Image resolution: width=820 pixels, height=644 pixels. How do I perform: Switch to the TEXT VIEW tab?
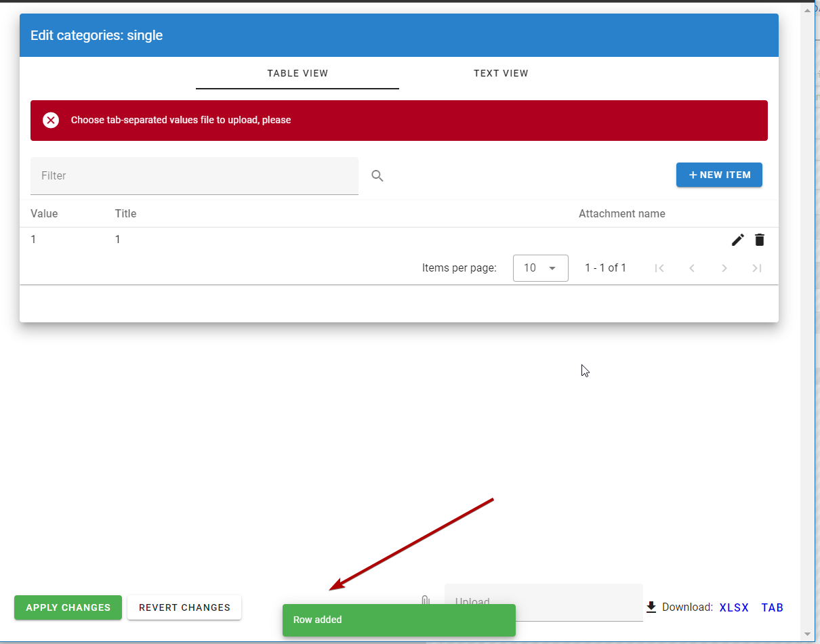tap(501, 73)
